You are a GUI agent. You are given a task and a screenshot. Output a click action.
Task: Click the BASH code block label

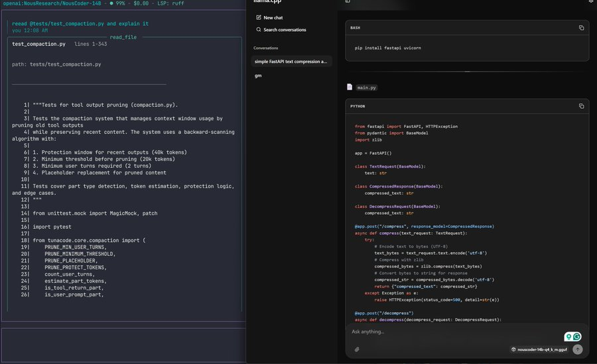click(x=355, y=28)
